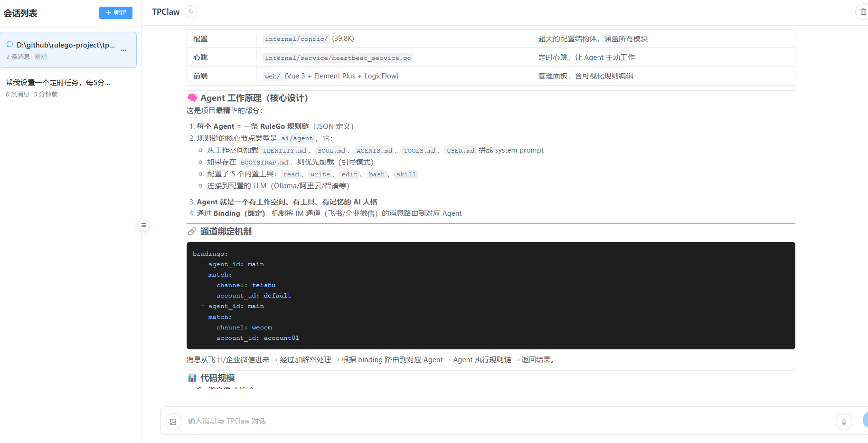The width and height of the screenshot is (868, 443).
Task: Open the connection status icon beside TPClaw
Action: [191, 12]
